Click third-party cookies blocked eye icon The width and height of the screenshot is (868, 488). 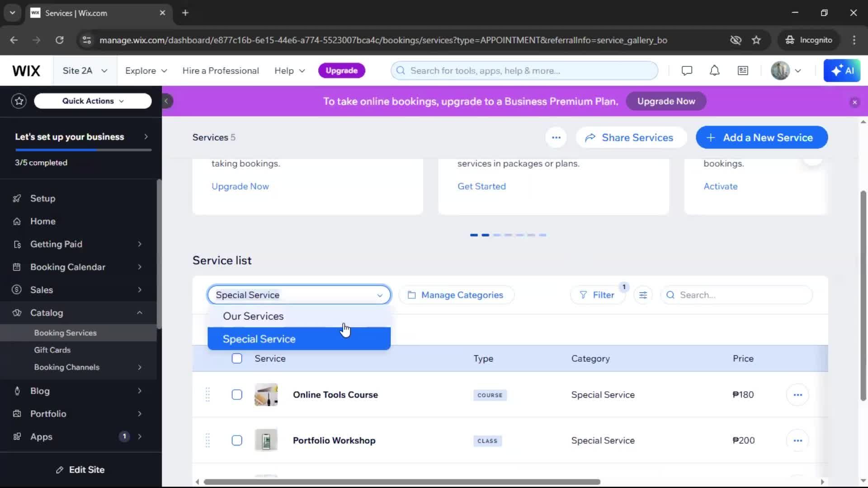tap(736, 40)
